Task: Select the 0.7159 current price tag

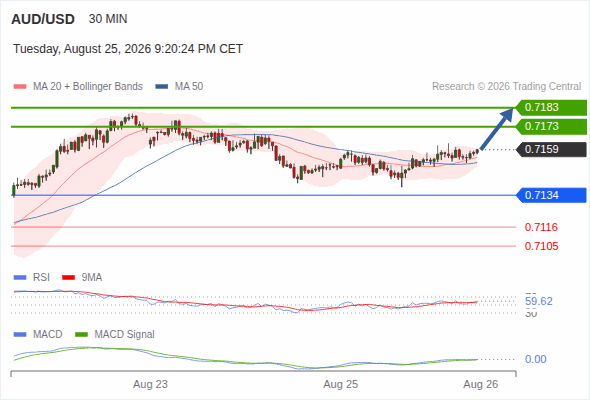Action: point(551,149)
